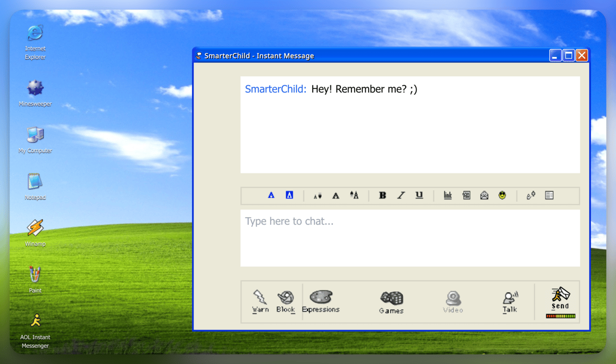The image size is (616, 364).
Task: Select the My Computer desktop icon
Action: 35,140
